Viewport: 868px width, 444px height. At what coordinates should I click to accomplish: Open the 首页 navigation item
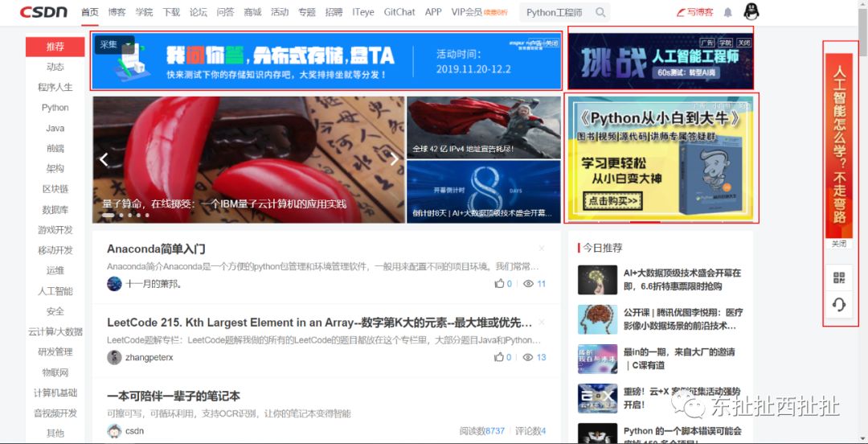(90, 12)
